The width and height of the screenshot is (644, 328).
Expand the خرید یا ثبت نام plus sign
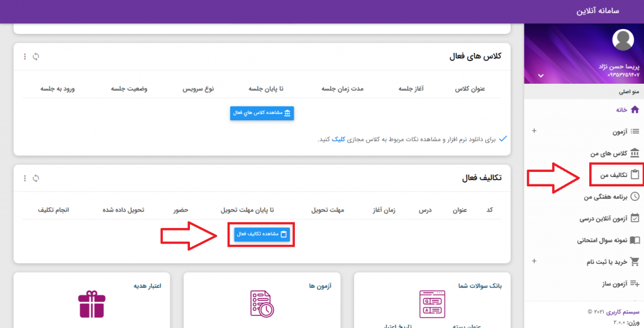[534, 261]
